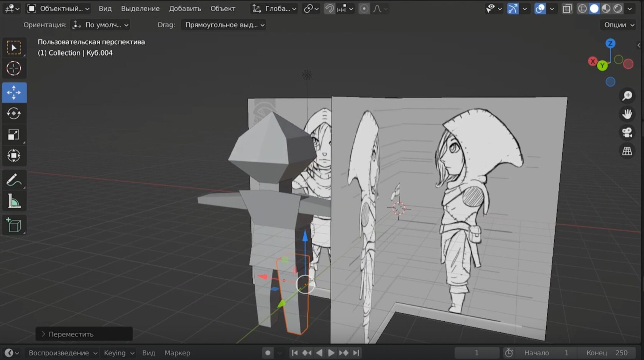This screenshot has width=644, height=360.
Task: Open Прямоугольное выд... drag dropdown
Action: point(223,25)
